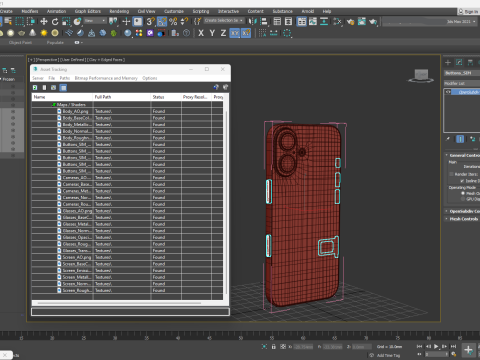The width and height of the screenshot is (480, 360).
Task: Click the X axis constraint
Action: click(201, 33)
